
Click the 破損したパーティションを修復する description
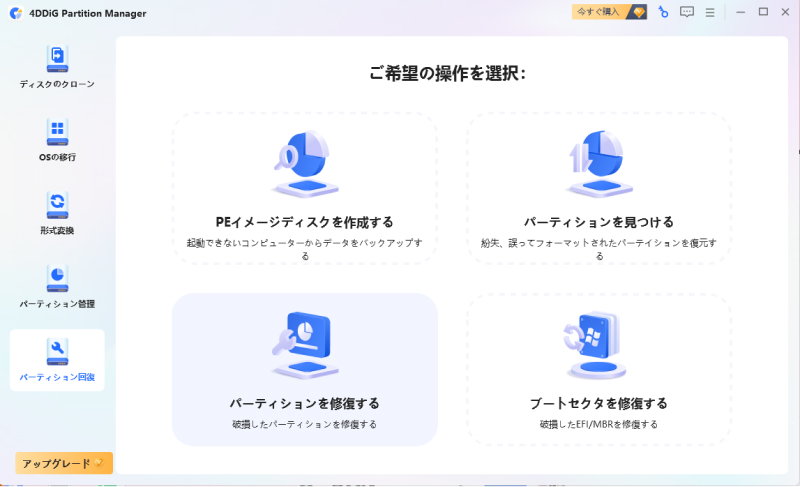point(305,424)
